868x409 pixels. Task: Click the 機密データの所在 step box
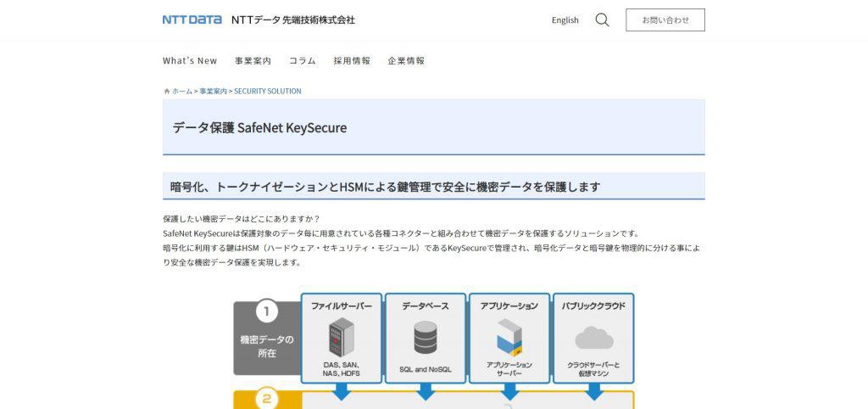(x=267, y=338)
